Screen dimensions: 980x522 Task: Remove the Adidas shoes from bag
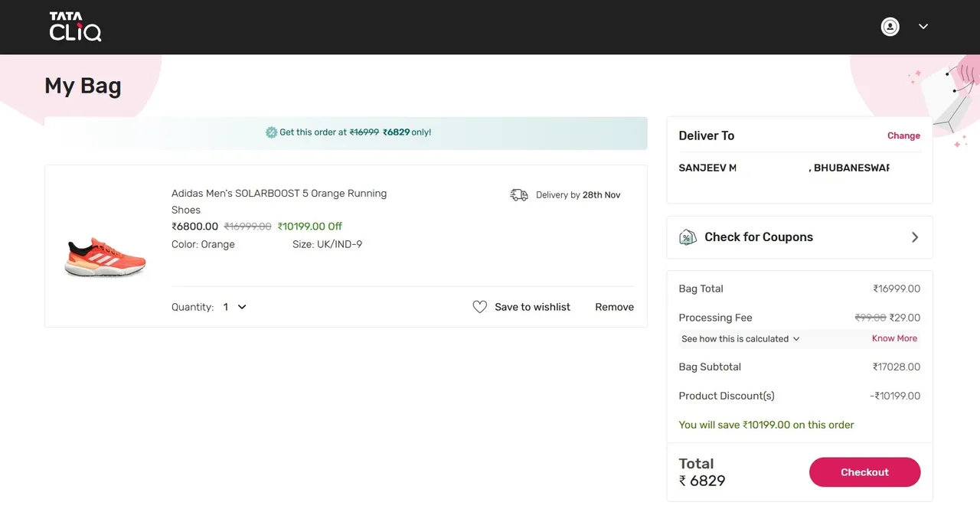pos(614,307)
